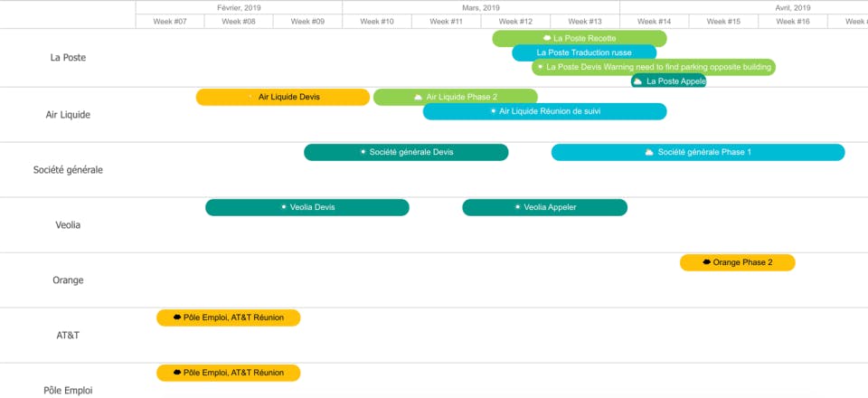Click the Week #07 column header
This screenshot has width=868, height=398.
(170, 22)
